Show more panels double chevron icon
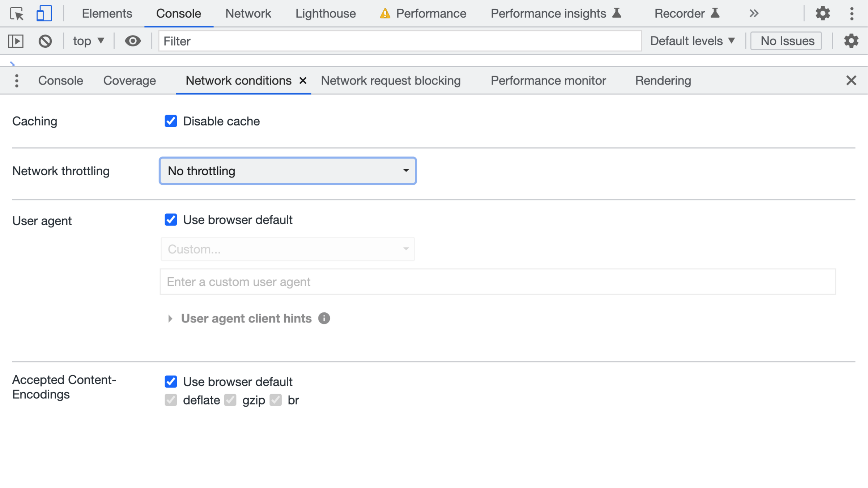 (x=754, y=14)
